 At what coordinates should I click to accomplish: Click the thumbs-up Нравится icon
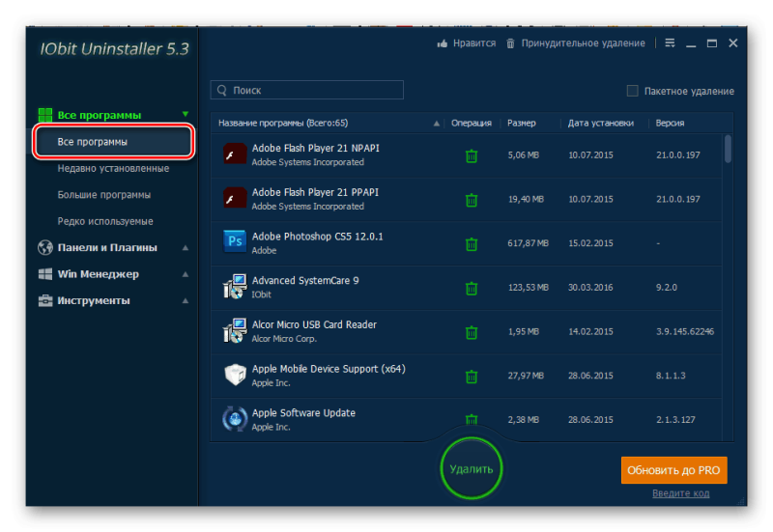tap(443, 43)
